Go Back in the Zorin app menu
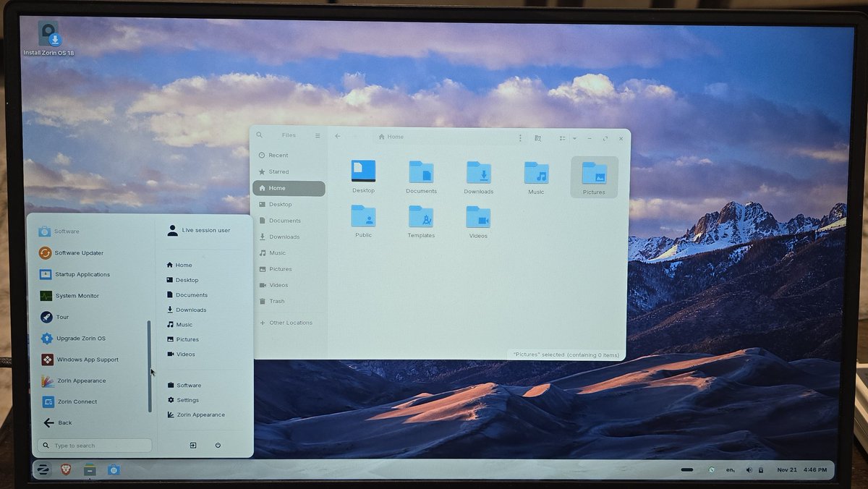Screen dimensions: 868x489 [x=57, y=422]
